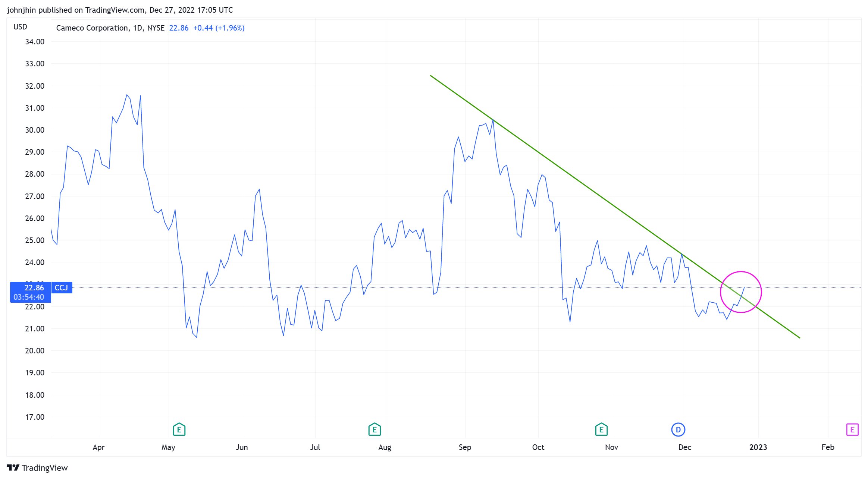This screenshot has height=479, width=868.
Task: Click the NYSE exchange label
Action: (156, 28)
